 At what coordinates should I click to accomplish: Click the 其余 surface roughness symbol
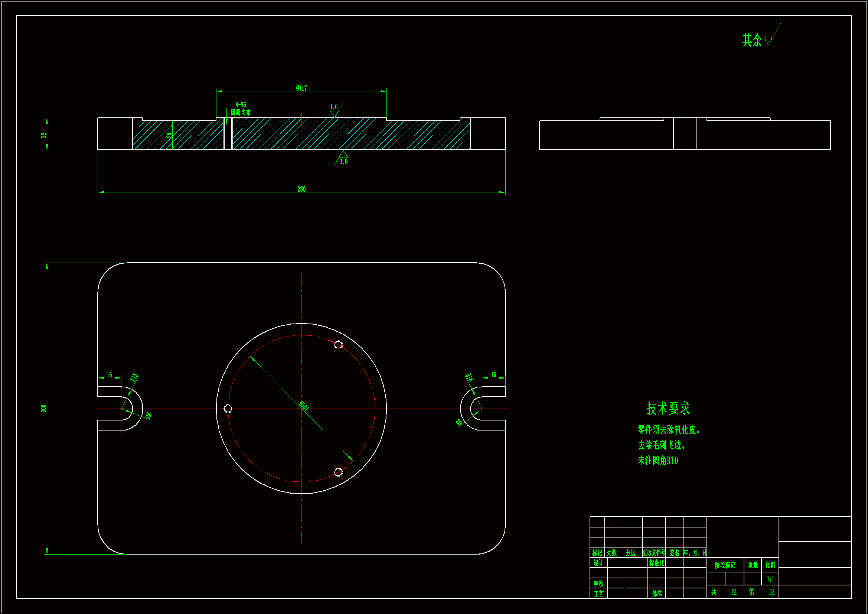point(769,39)
